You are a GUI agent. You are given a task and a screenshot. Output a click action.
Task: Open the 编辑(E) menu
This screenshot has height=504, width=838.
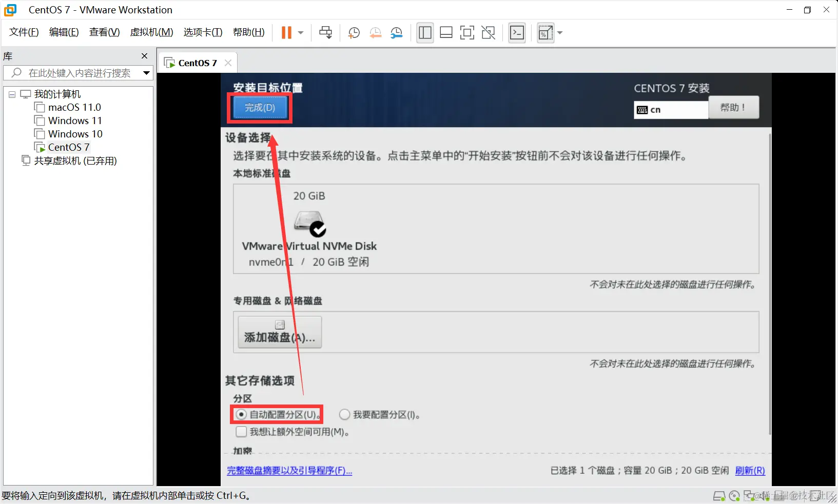point(64,32)
